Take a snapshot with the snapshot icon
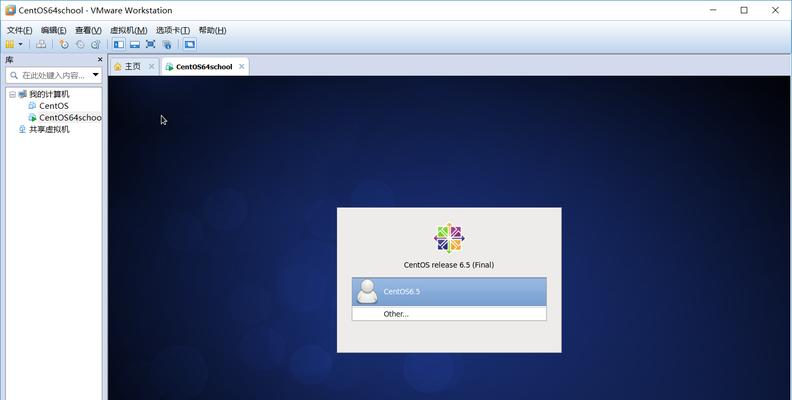Viewport: 792px width, 400px height. (64, 44)
